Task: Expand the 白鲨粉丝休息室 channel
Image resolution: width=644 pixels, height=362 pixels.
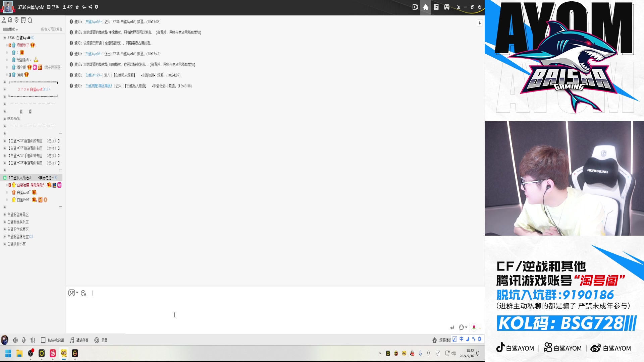Action: point(5,237)
